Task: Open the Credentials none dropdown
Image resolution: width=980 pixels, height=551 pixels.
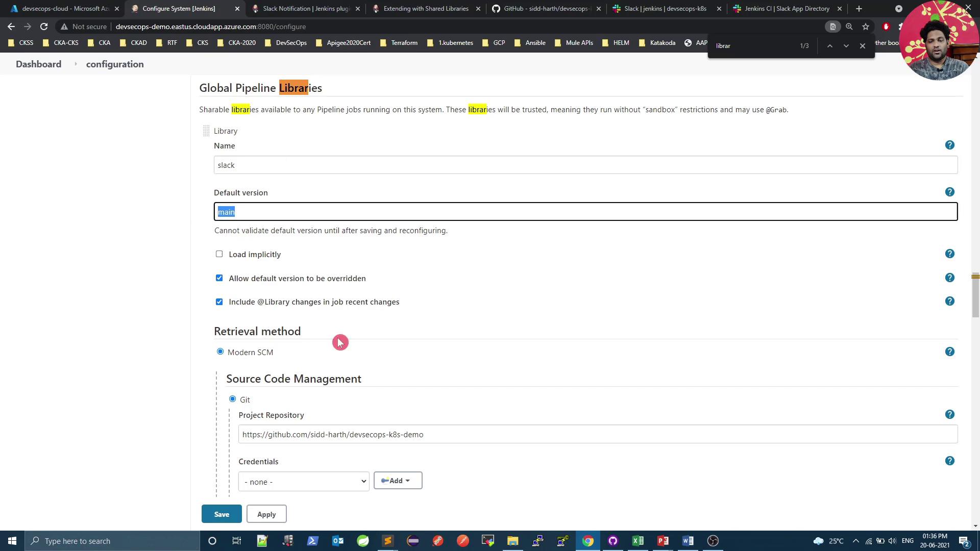Action: [x=304, y=482]
